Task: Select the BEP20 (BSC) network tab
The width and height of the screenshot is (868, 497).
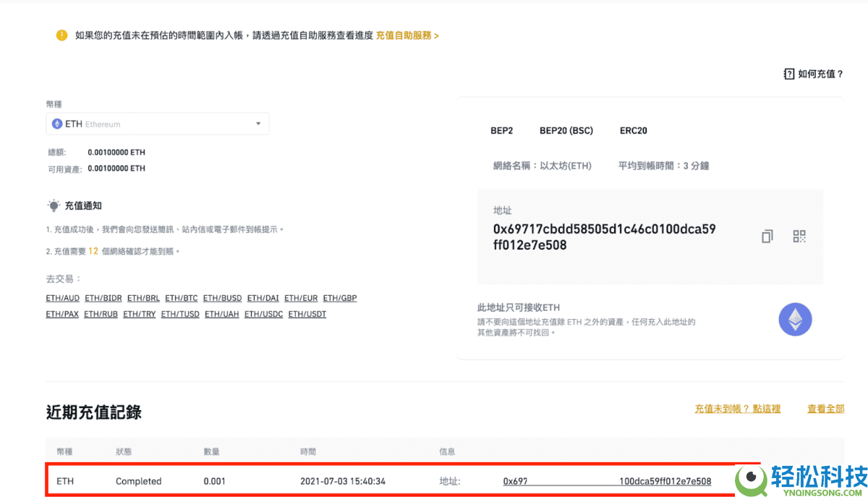Action: (x=566, y=130)
